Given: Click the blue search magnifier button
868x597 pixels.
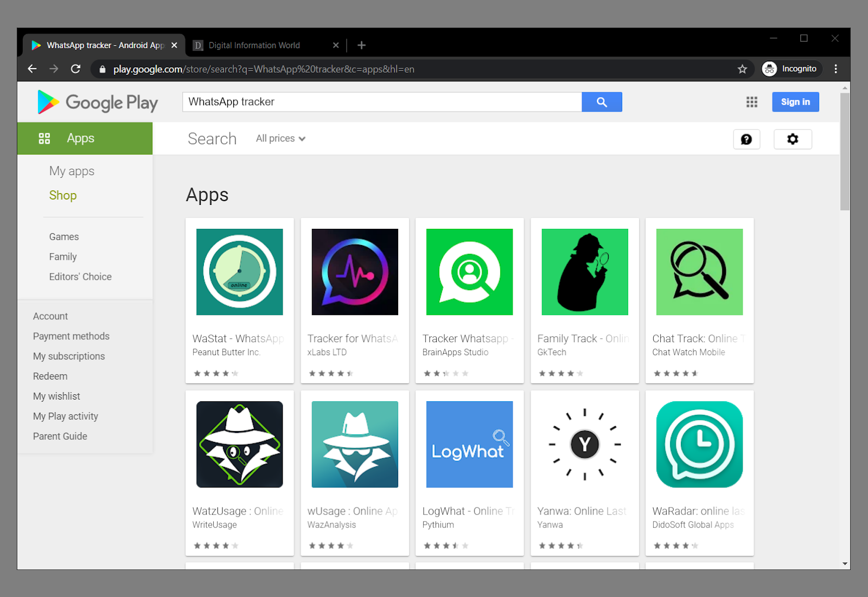Looking at the screenshot, I should [602, 102].
